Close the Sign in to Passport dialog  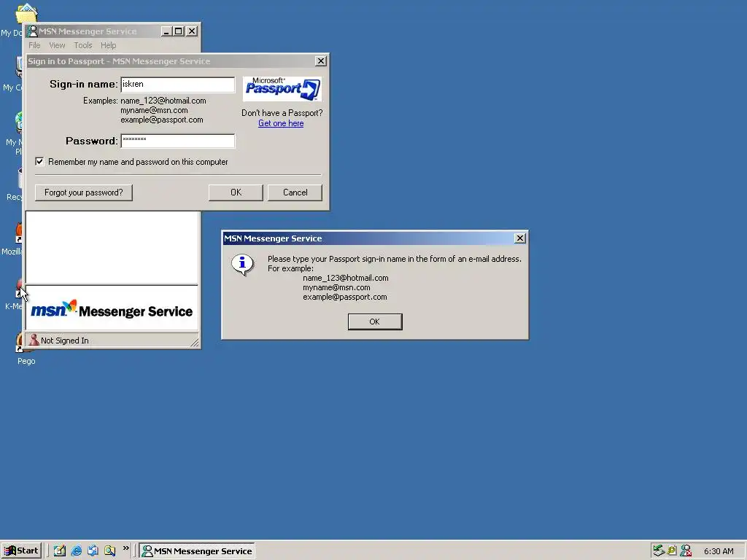click(321, 61)
